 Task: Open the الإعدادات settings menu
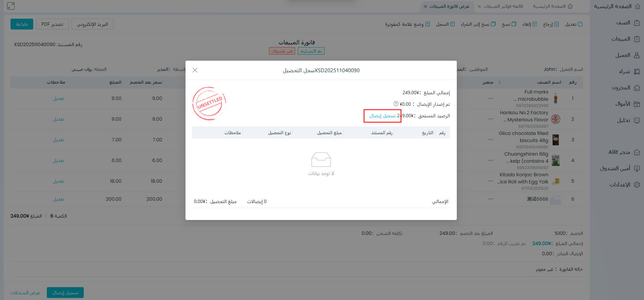tap(624, 185)
